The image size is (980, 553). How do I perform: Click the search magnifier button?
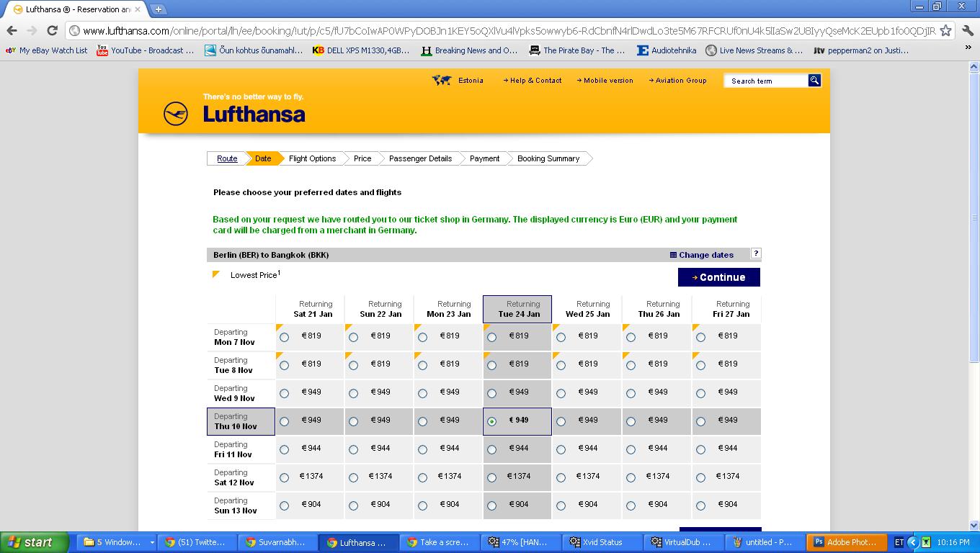(814, 81)
